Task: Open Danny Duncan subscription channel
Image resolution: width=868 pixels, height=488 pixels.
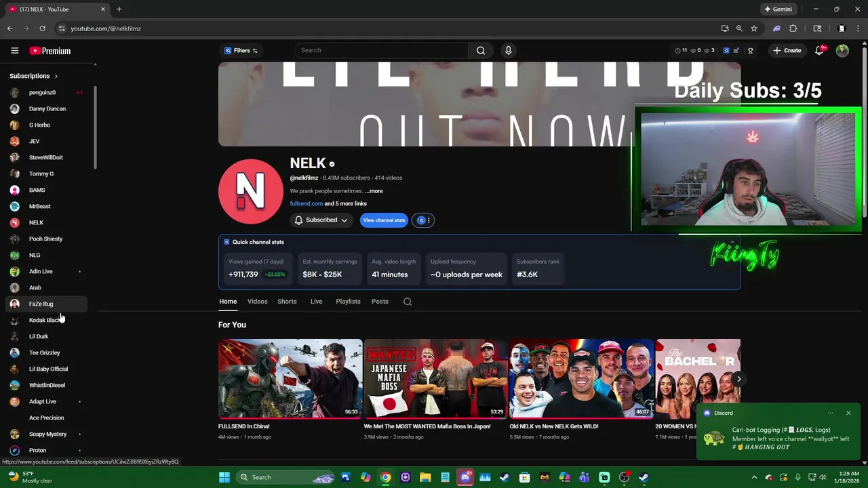Action: tap(46, 108)
